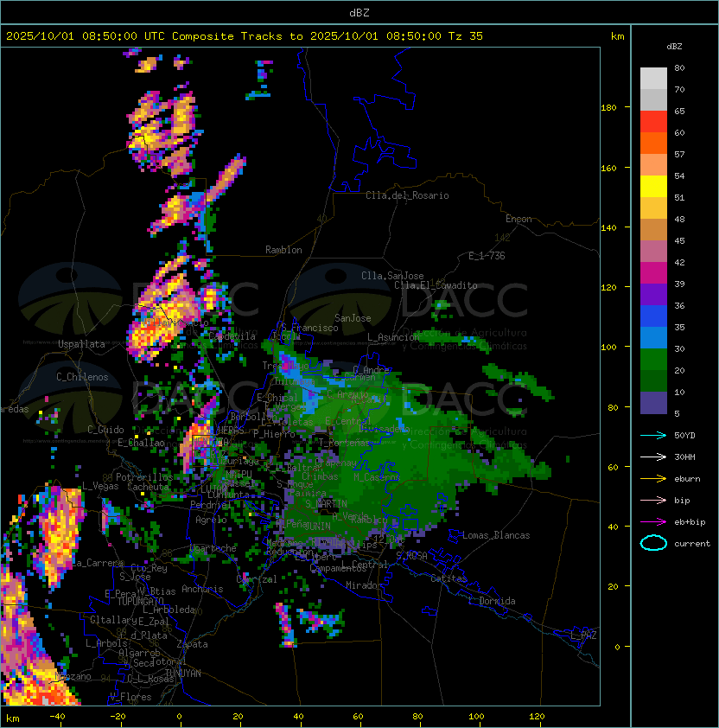Select the pale orange 54-57 dBZ swatch

tap(653, 165)
